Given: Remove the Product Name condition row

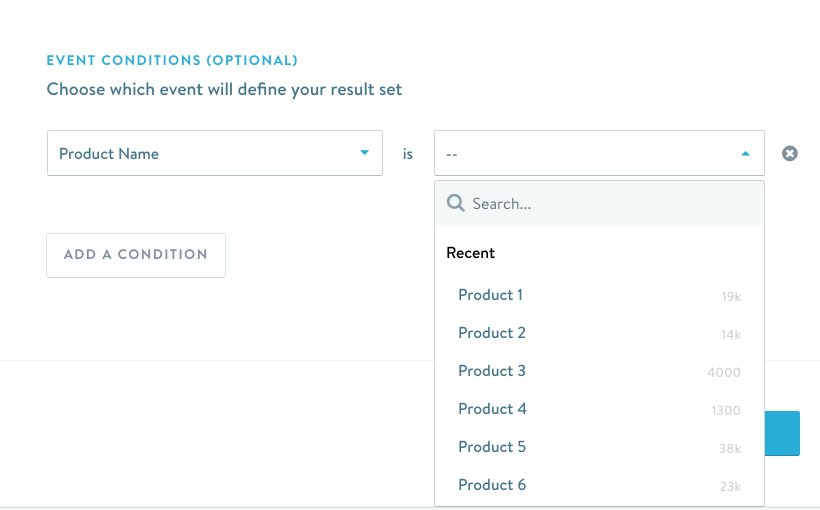Looking at the screenshot, I should pos(790,154).
